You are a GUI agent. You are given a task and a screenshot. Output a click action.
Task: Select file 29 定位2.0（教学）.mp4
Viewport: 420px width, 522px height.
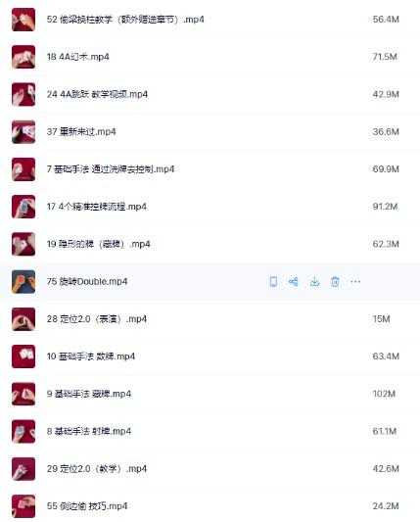pos(97,469)
